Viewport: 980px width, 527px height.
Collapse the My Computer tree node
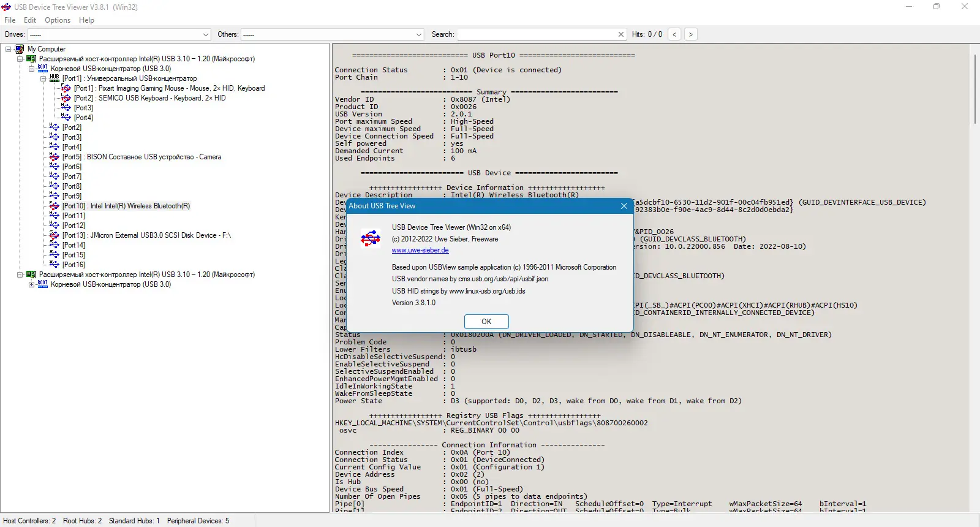pos(9,49)
